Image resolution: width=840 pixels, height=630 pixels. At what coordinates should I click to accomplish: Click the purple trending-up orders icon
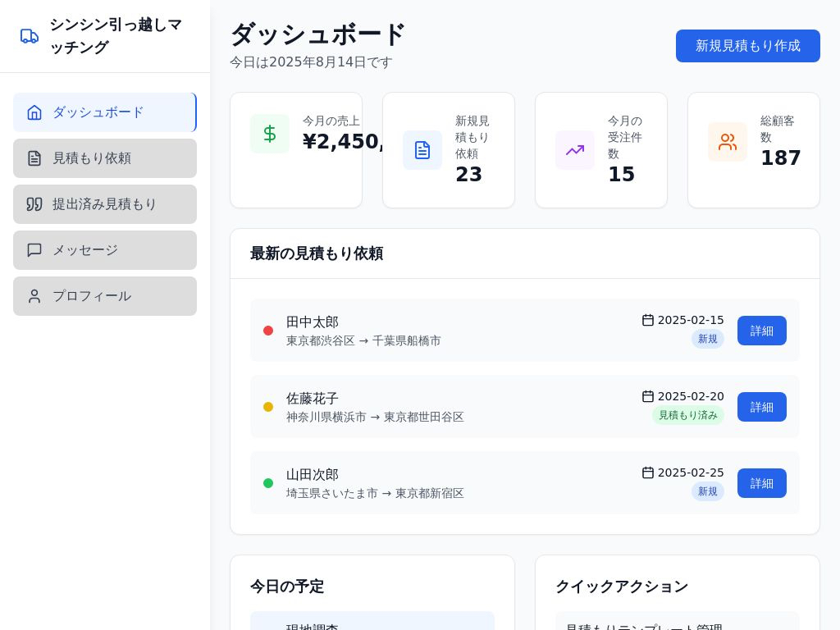(x=575, y=150)
